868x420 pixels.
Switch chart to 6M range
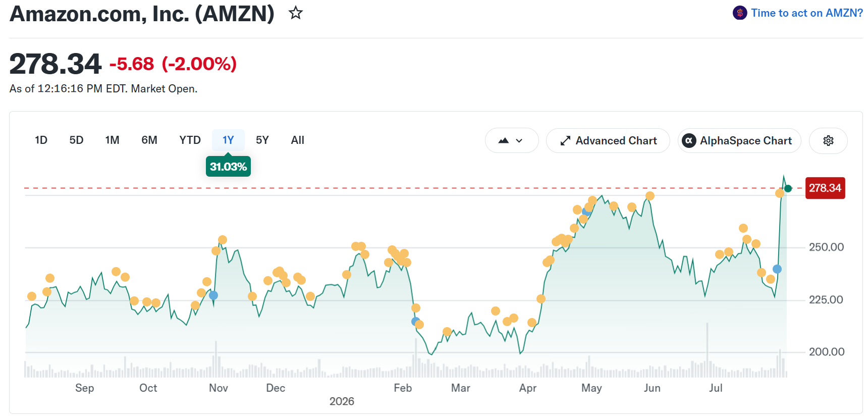(x=149, y=140)
